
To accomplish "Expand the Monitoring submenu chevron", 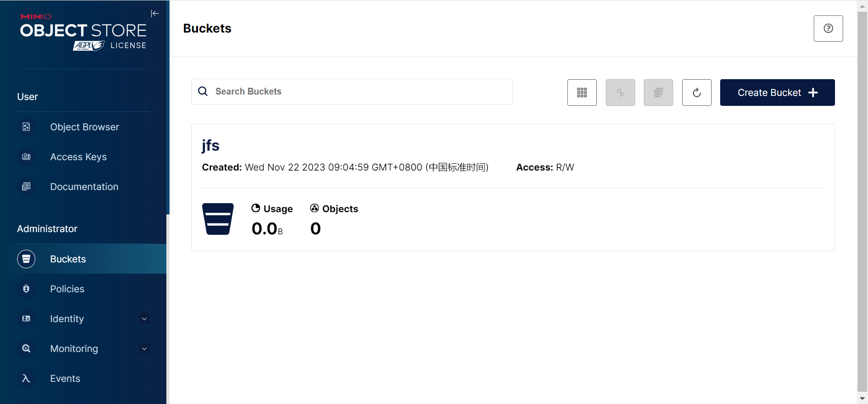I will tap(144, 349).
